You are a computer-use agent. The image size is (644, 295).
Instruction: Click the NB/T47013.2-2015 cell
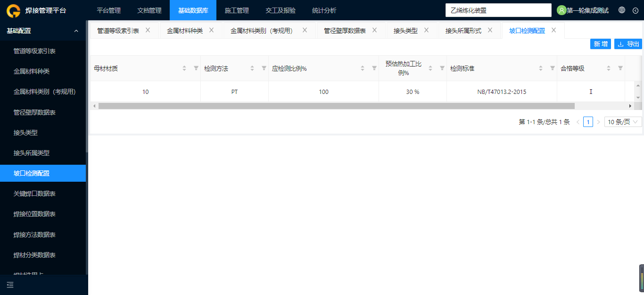pyautogui.click(x=502, y=92)
